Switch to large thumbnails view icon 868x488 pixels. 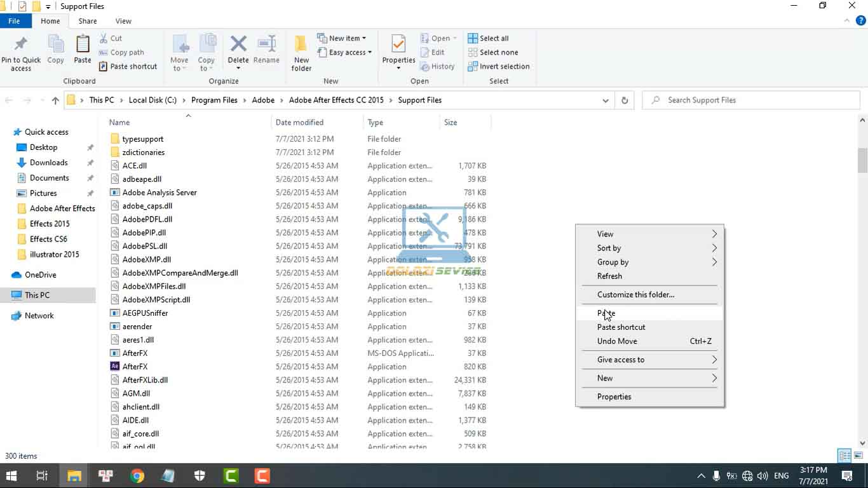(858, 456)
